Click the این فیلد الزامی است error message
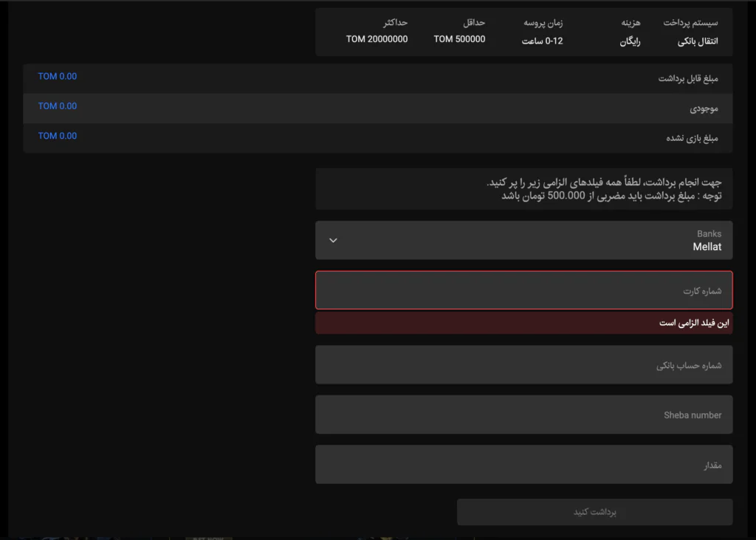The width and height of the screenshot is (756, 540). click(694, 323)
